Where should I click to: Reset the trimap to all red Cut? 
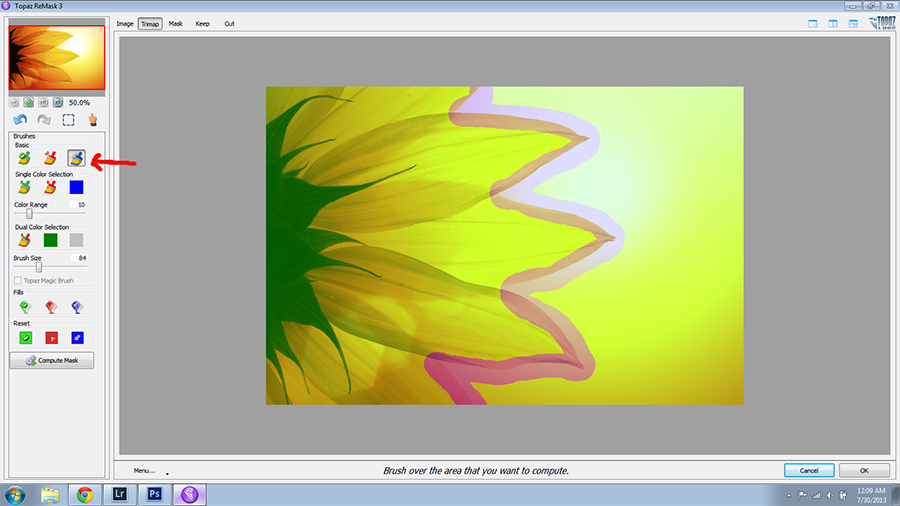coord(51,338)
